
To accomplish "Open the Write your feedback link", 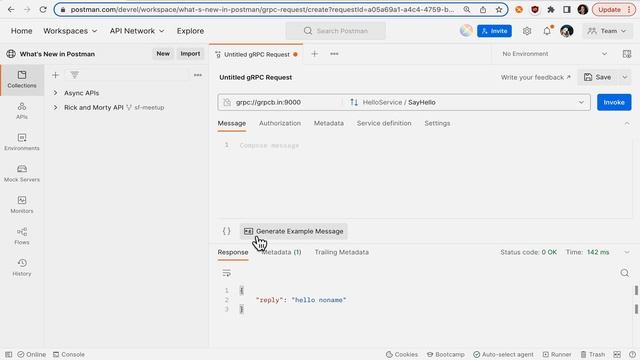I will click(536, 77).
